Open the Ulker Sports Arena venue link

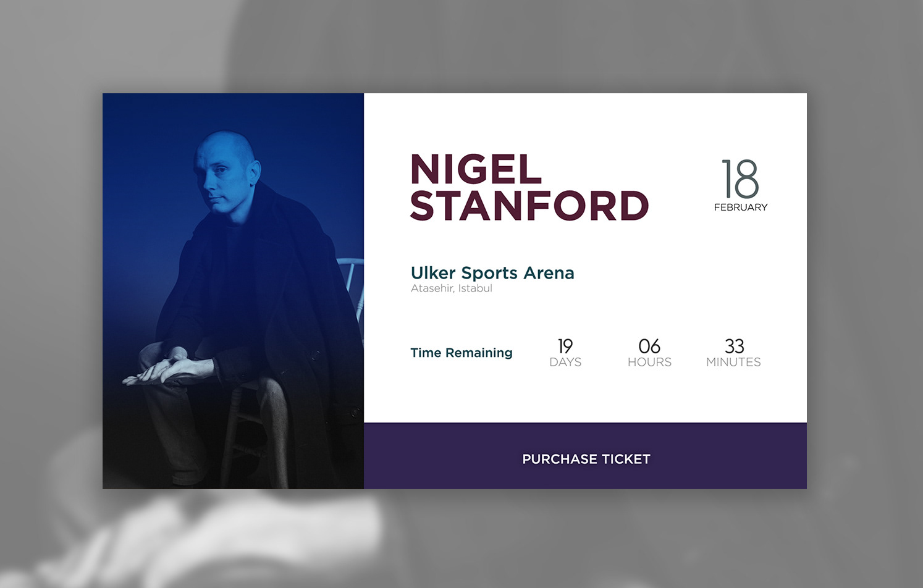point(492,272)
